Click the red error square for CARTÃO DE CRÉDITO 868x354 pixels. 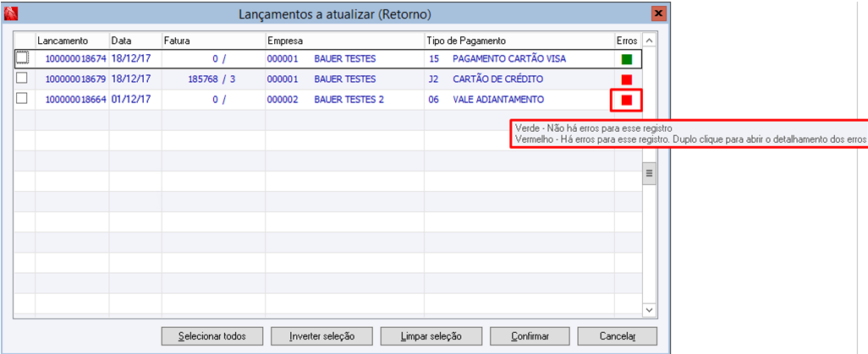[627, 79]
